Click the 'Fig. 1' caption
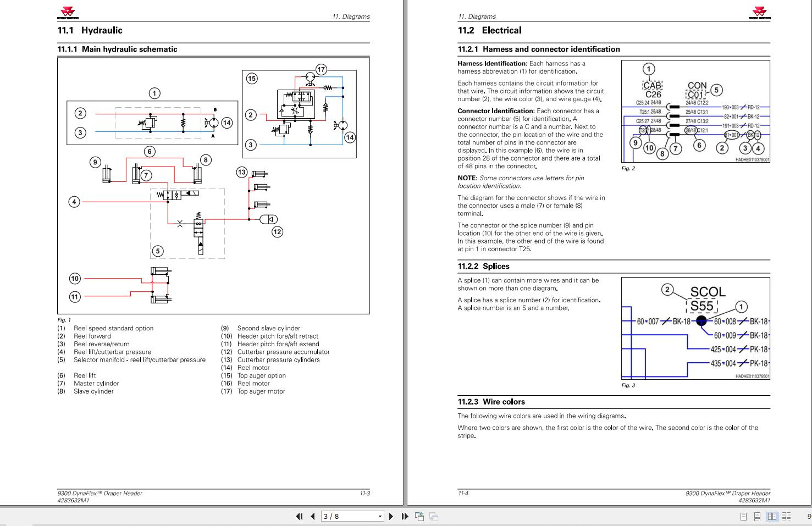812x526 pixels. pyautogui.click(x=64, y=320)
